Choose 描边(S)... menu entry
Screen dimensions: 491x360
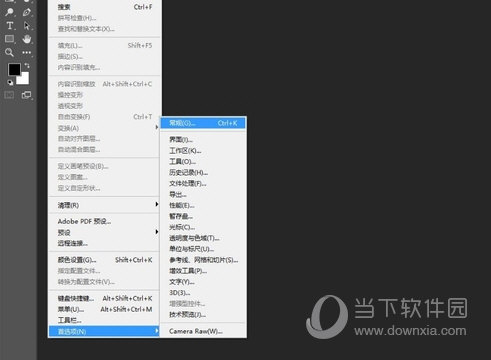point(105,56)
